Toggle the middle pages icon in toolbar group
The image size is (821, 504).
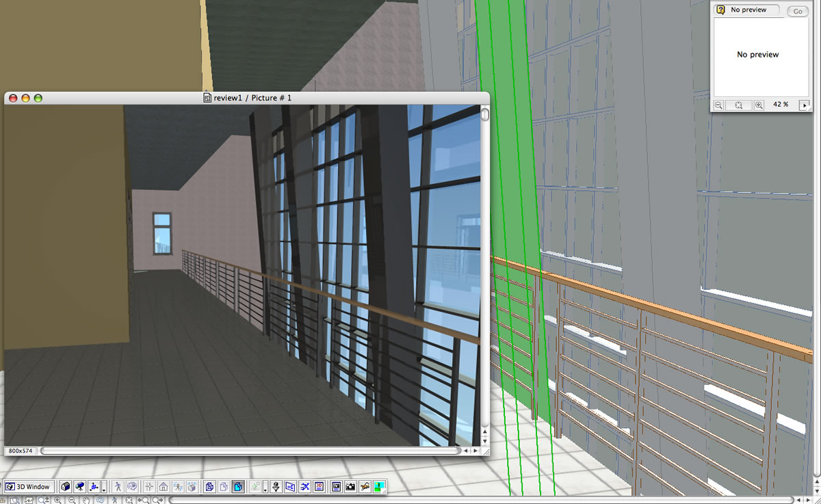(x=223, y=487)
